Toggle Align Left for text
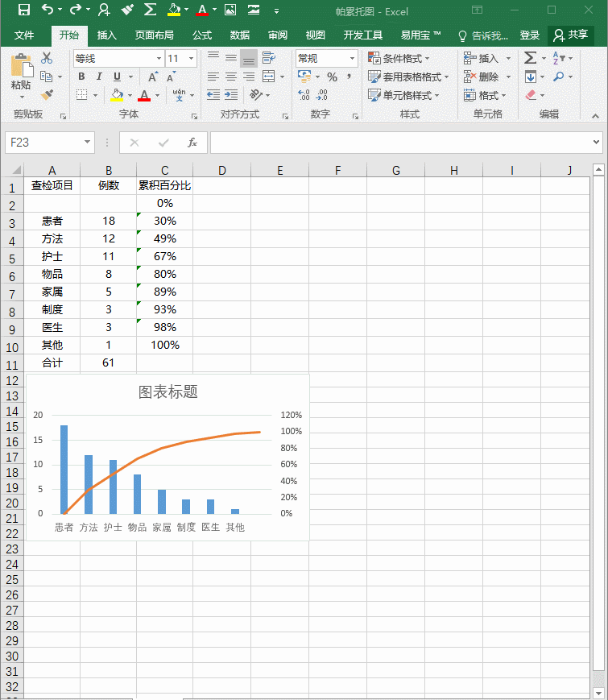 [213, 77]
